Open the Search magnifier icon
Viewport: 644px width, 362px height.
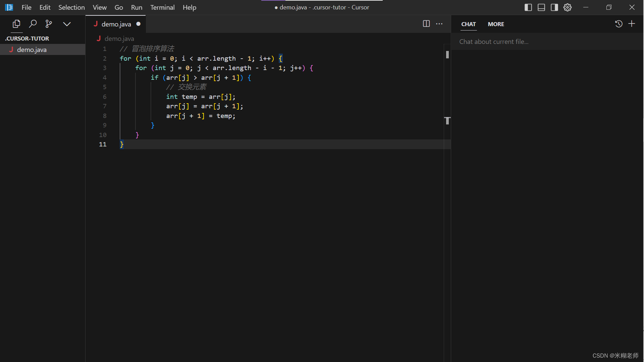(33, 24)
